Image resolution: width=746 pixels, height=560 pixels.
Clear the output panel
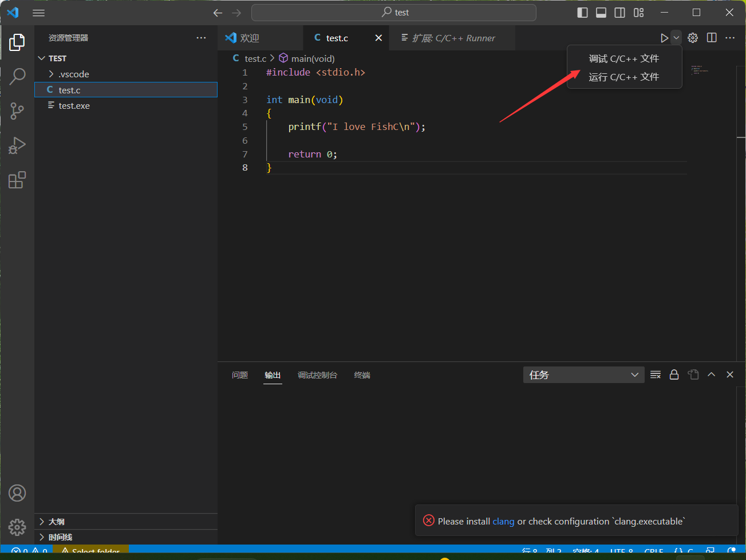click(x=656, y=374)
